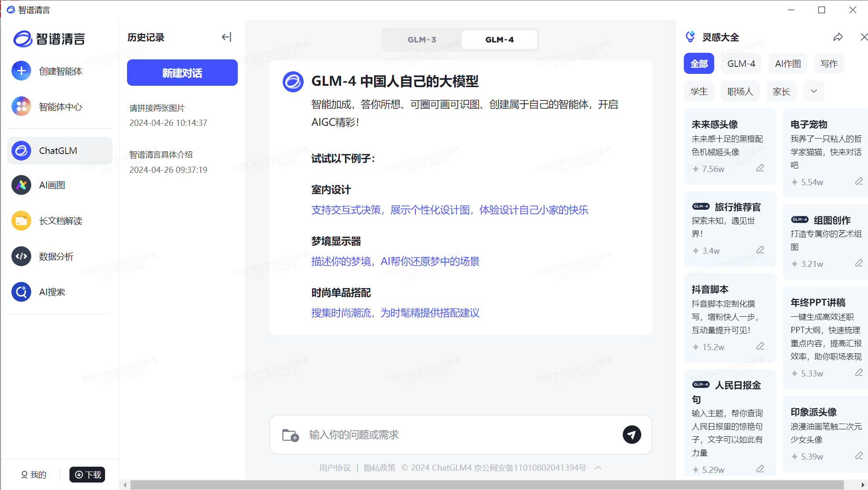Click the 新建对话 new chat button
Image resolution: width=868 pixels, height=490 pixels.
tap(182, 73)
